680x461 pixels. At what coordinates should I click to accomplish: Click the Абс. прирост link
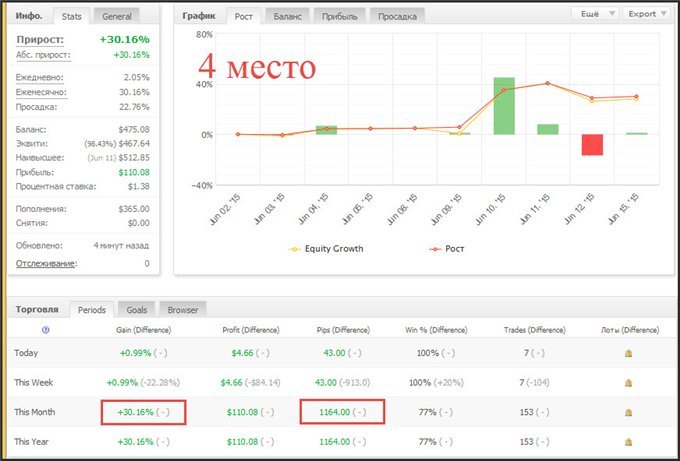(44, 55)
